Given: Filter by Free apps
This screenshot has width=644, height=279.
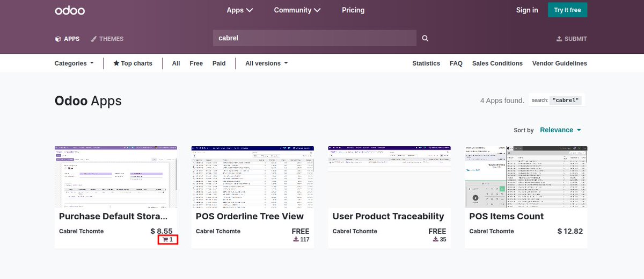Looking at the screenshot, I should pos(196,63).
